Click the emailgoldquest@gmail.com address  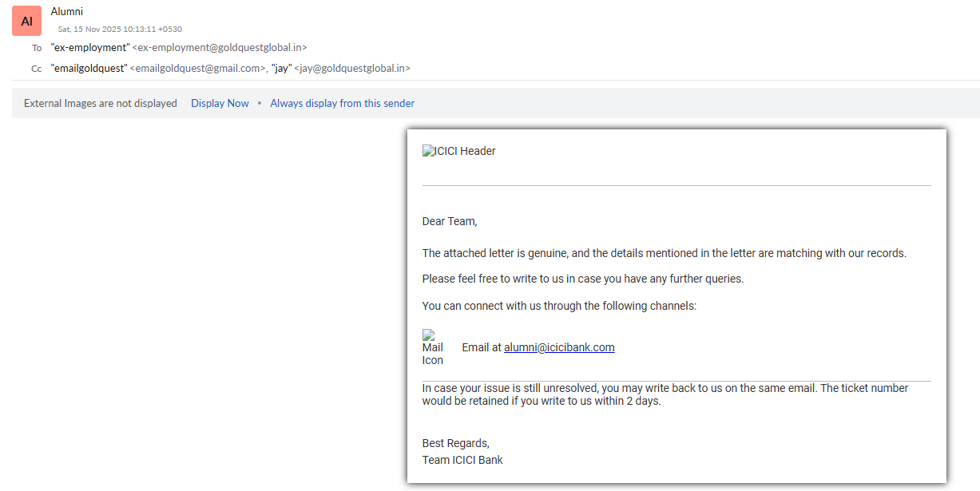pos(198,69)
